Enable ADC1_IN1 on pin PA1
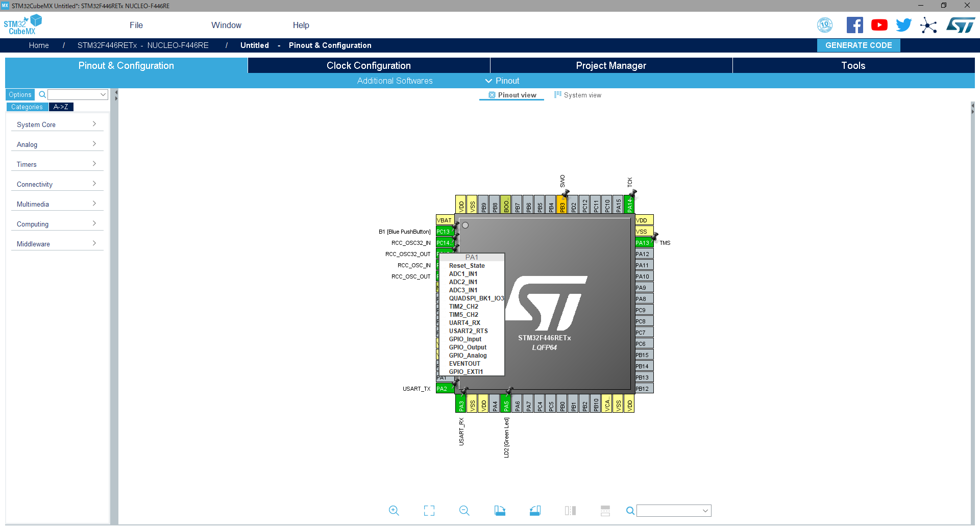Screen dimensions: 980x529 [x=463, y=273]
